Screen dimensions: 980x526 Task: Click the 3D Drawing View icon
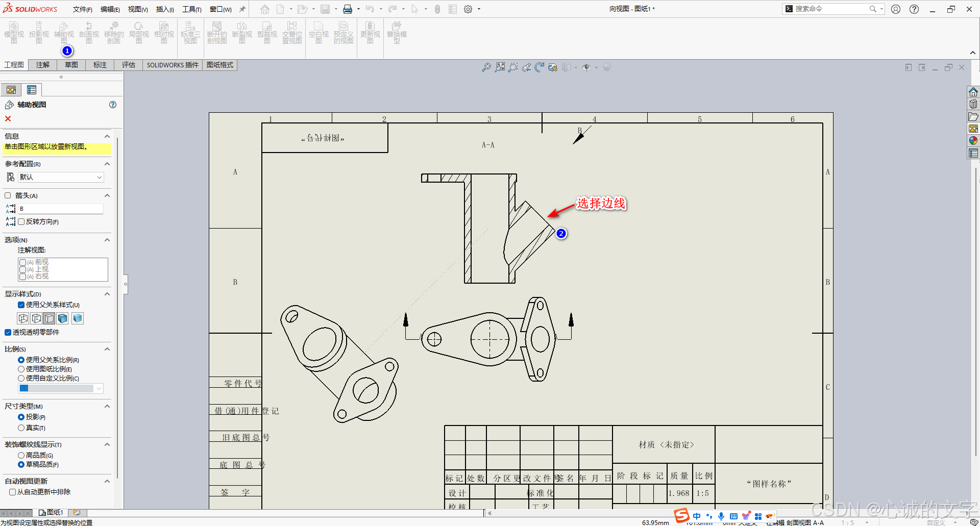click(x=553, y=67)
